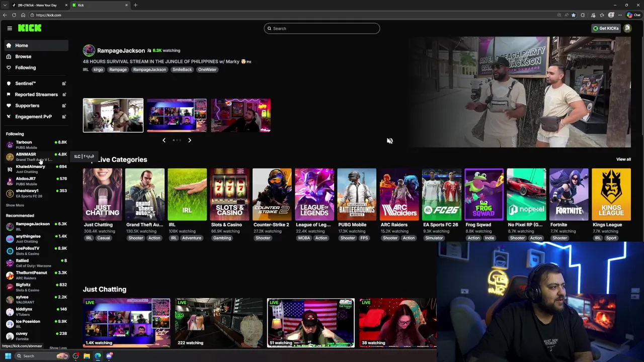Viewport: 644px width, 362px height.
Task: Select the third featured carousel thumbnail
Action: tap(240, 115)
